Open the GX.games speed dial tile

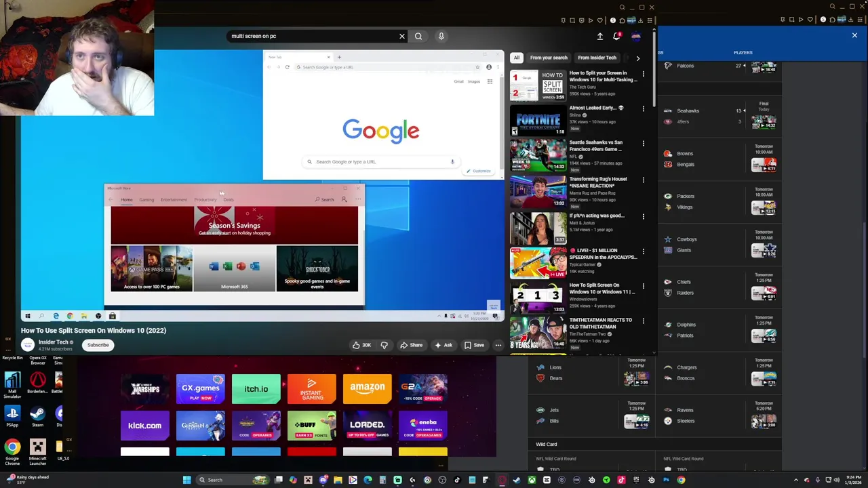(201, 388)
